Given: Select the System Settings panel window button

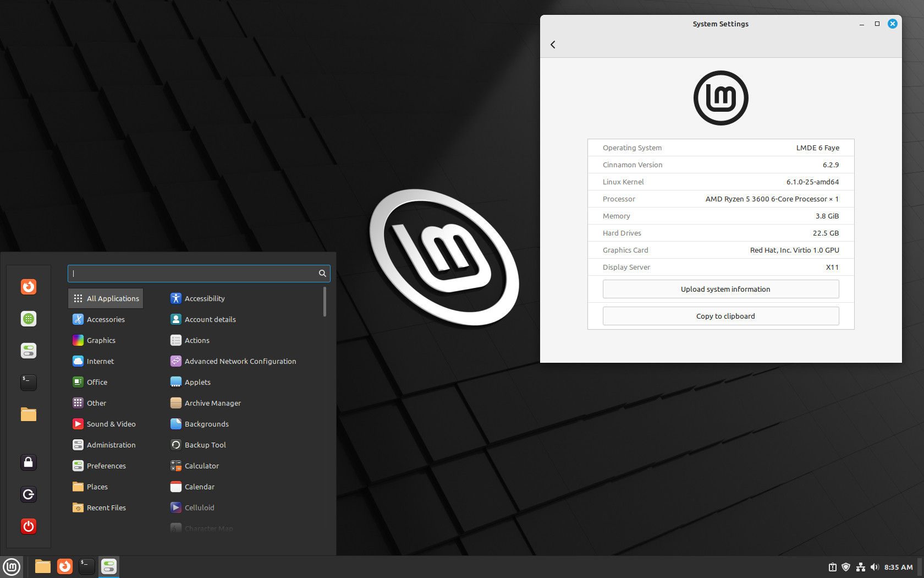Looking at the screenshot, I should tap(109, 566).
